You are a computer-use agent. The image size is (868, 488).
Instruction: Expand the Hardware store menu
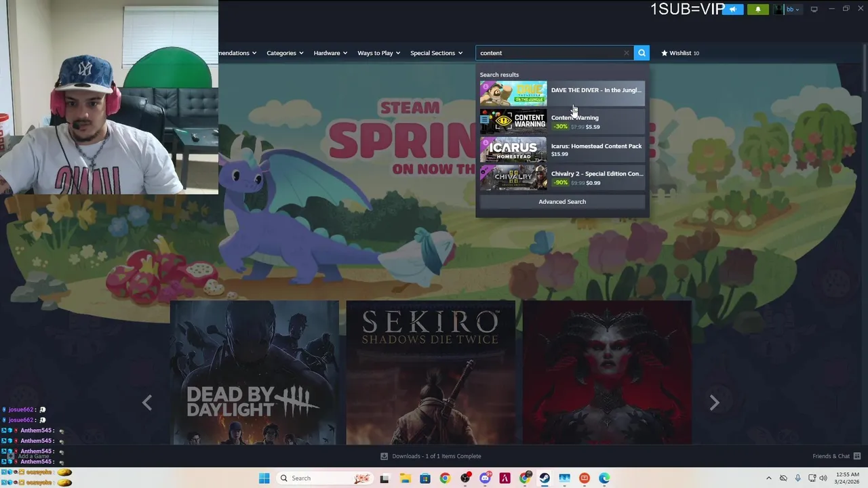pos(330,53)
